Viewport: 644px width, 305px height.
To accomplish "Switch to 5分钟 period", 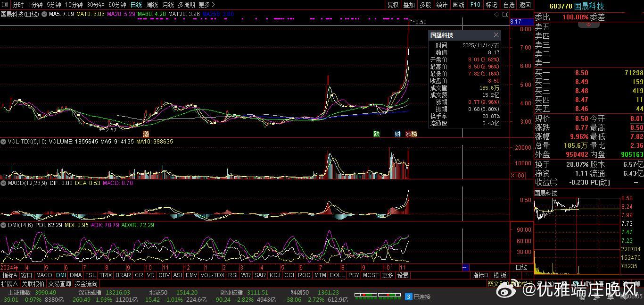I will click(x=54, y=5).
